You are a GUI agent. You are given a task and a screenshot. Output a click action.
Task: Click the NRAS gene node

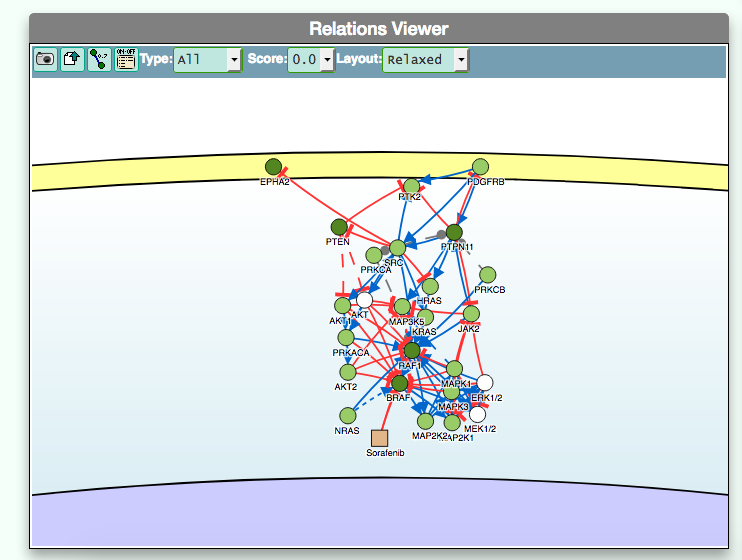(x=347, y=415)
